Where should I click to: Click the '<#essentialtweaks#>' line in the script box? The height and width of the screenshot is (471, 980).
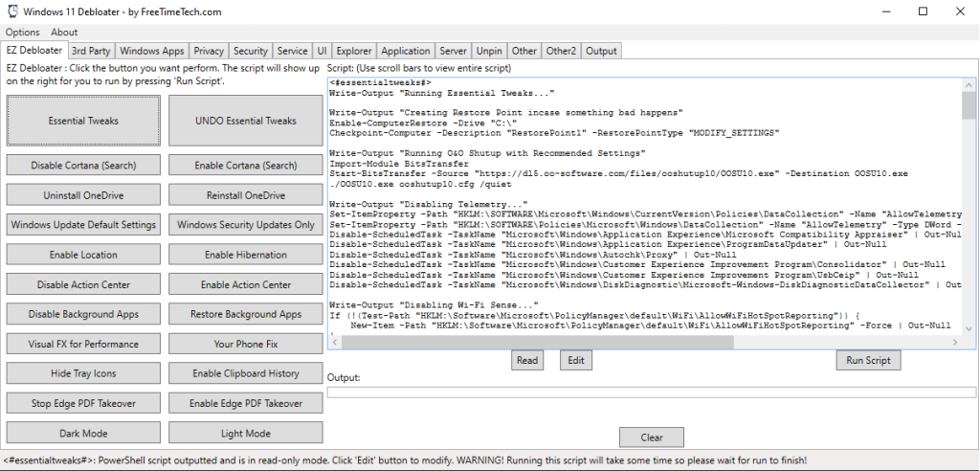(x=381, y=82)
